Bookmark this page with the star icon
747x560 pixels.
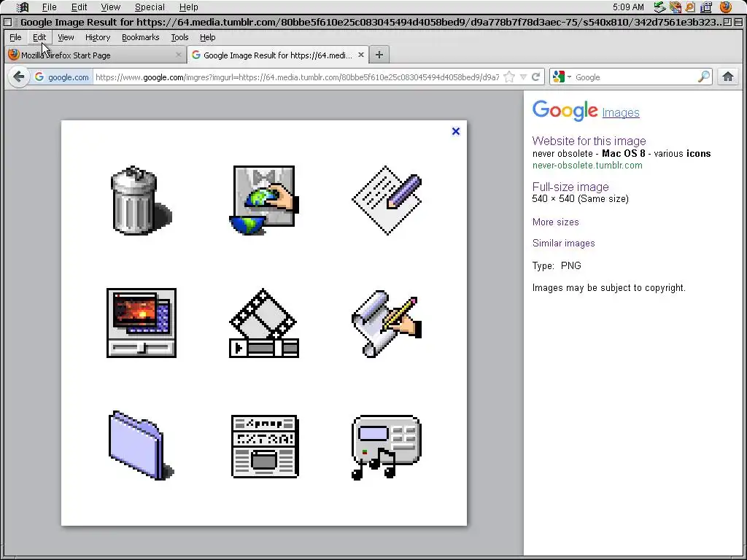509,77
